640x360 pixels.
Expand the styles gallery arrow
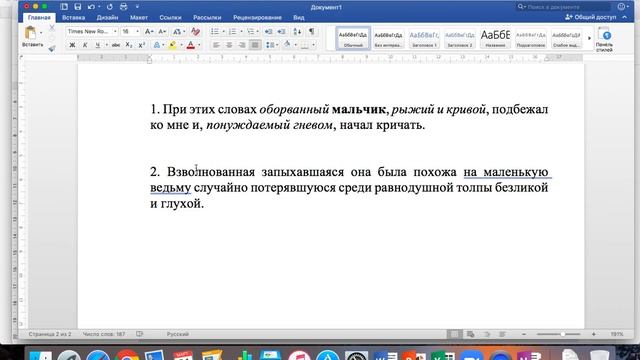(x=589, y=38)
